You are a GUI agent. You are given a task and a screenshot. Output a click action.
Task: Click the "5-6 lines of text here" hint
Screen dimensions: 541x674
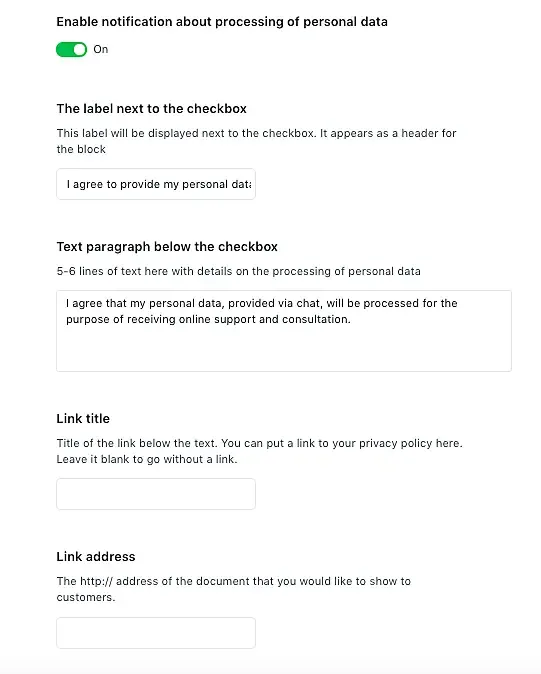coord(238,272)
